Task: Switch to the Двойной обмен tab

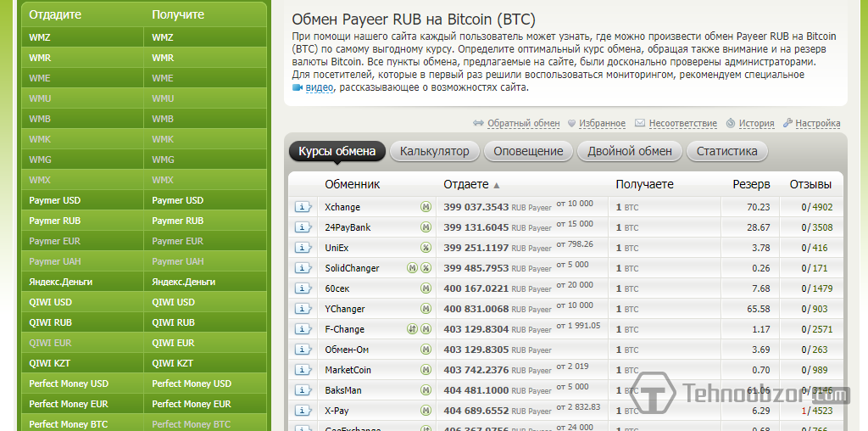Action: (630, 151)
